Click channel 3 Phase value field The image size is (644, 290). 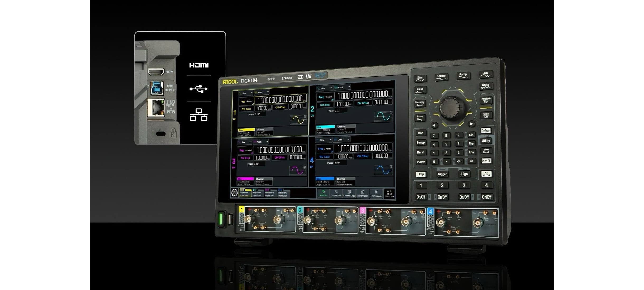coord(259,164)
